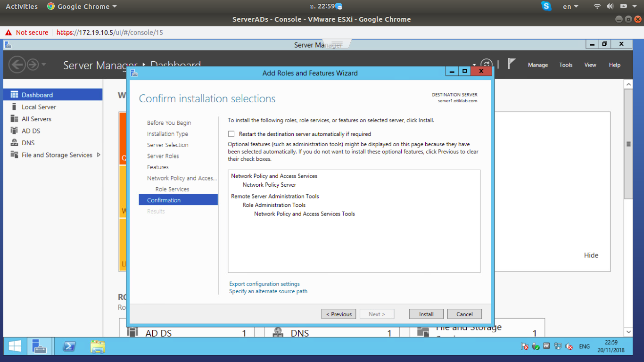Click the DNS role icon in sidebar
Screen dimensions: 644x362
tap(14, 143)
